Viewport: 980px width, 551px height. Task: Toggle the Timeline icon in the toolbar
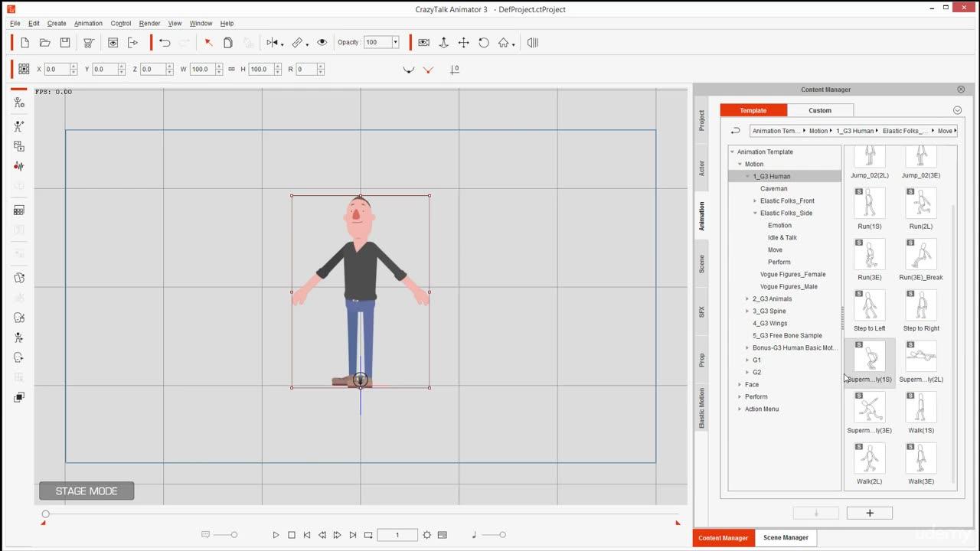533,43
